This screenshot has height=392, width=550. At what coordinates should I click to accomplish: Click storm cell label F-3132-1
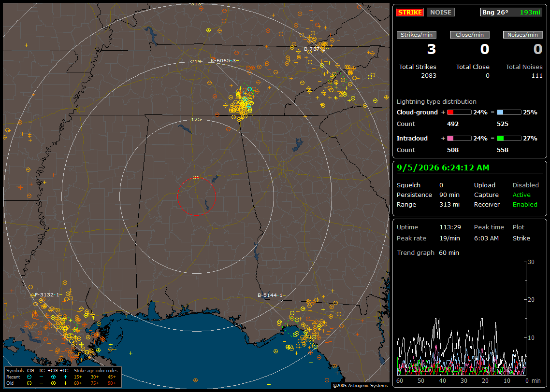coord(47,295)
